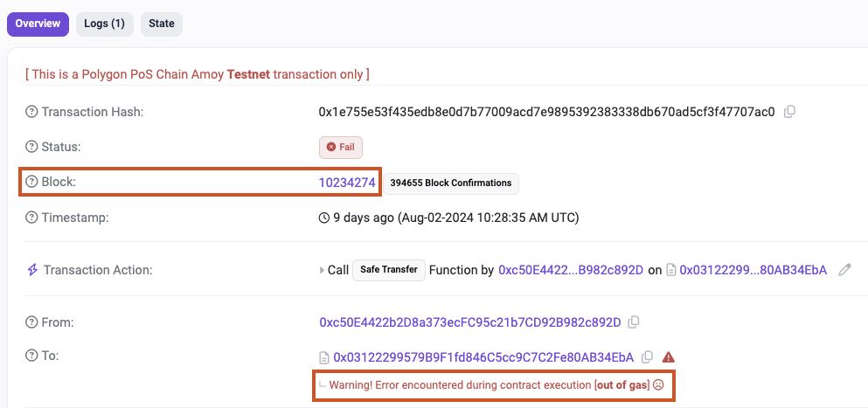Select the Overview tab
Viewport: 868px width, 408px height.
click(x=38, y=24)
